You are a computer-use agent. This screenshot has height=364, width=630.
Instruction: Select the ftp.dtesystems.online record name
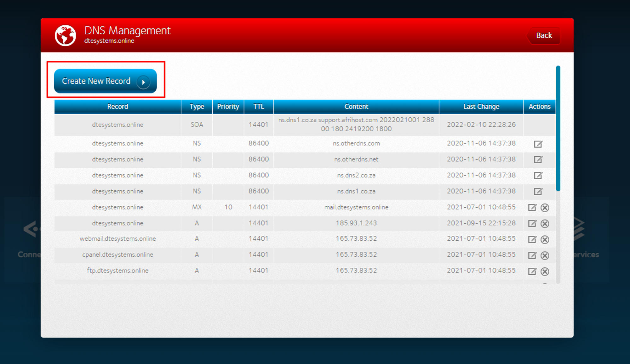(x=117, y=271)
